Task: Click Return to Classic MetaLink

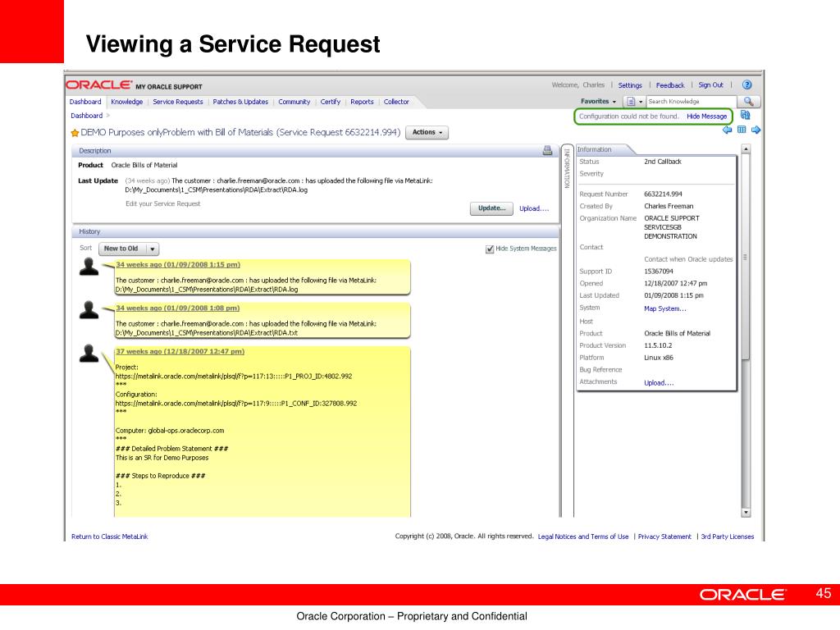Action: pyautogui.click(x=110, y=536)
